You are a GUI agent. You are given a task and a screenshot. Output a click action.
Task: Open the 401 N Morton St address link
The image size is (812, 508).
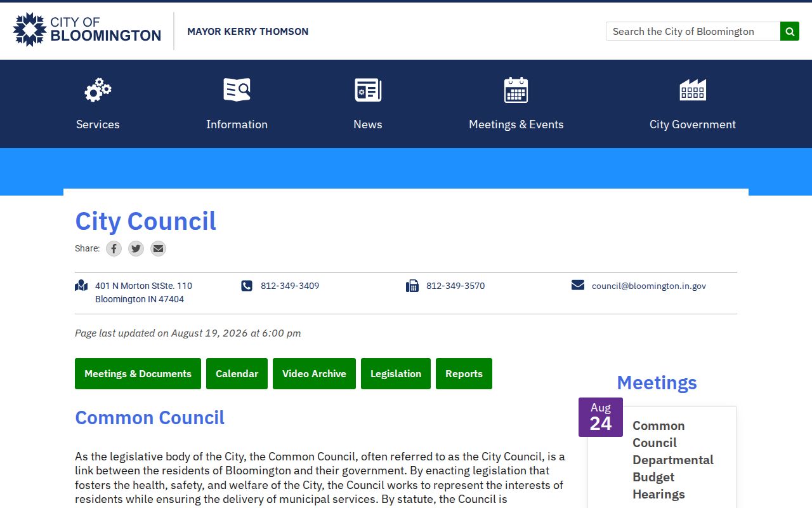143,292
